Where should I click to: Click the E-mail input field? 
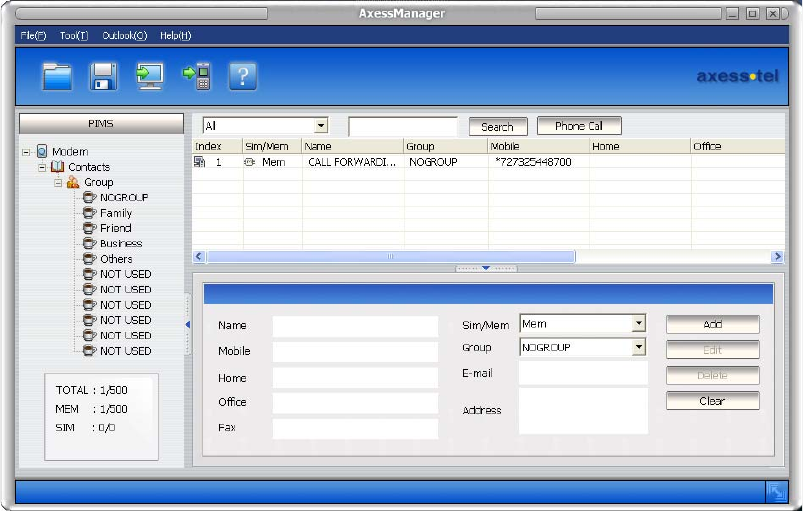pos(583,373)
